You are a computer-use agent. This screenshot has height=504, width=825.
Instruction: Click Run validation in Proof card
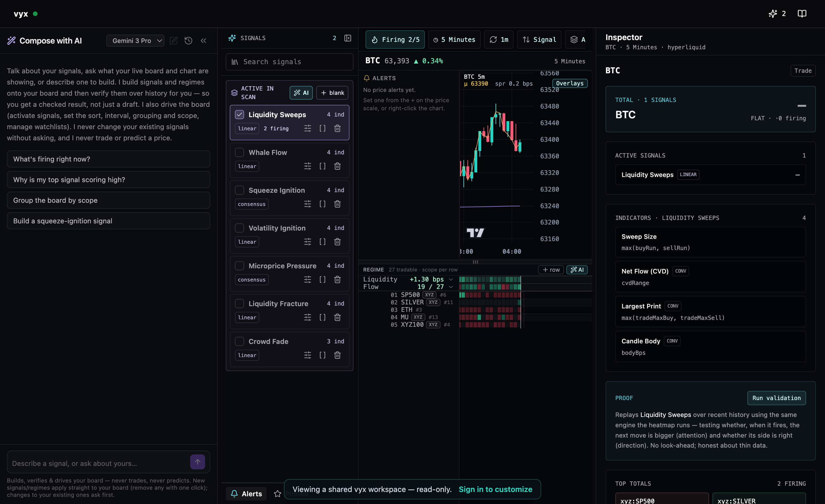(x=777, y=398)
